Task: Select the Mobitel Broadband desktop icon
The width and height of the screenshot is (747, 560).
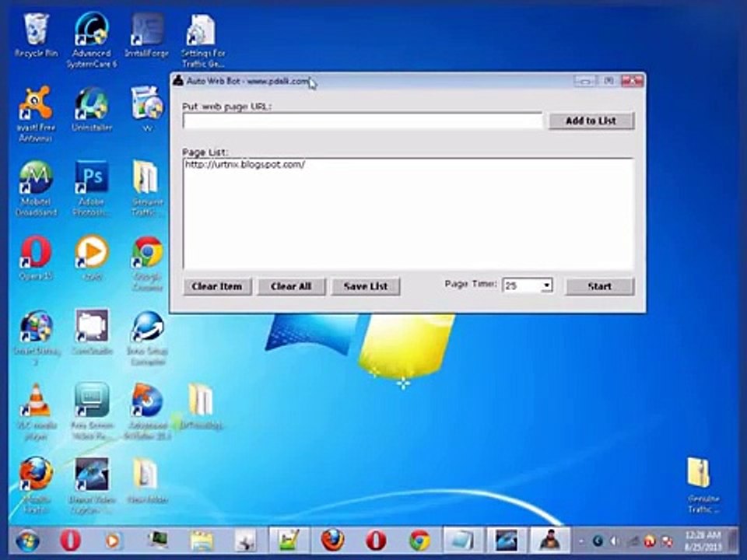Action: tap(36, 188)
